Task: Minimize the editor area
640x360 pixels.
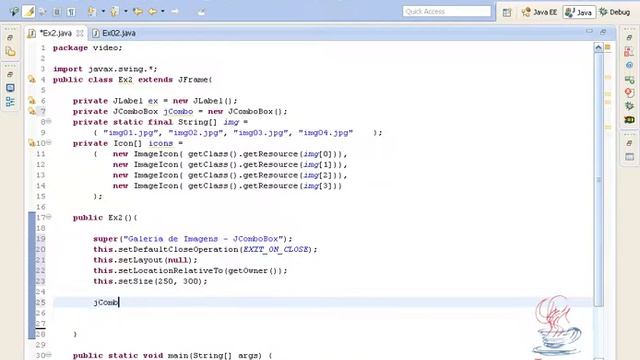Action: point(589,31)
